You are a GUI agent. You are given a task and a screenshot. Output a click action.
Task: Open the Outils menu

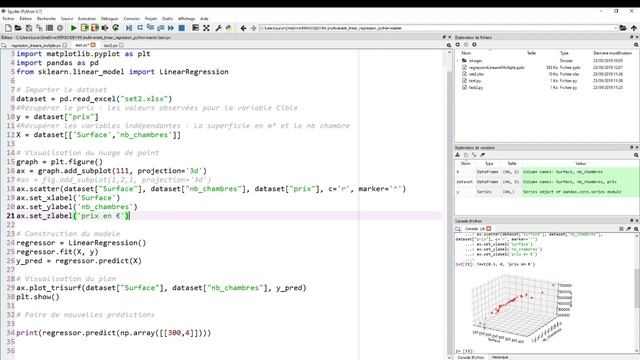[167, 19]
